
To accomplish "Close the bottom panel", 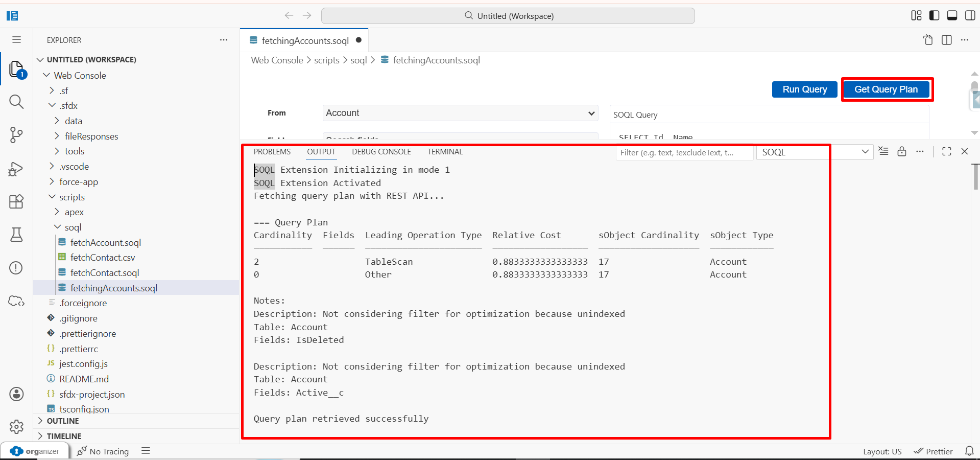I will click(x=965, y=151).
